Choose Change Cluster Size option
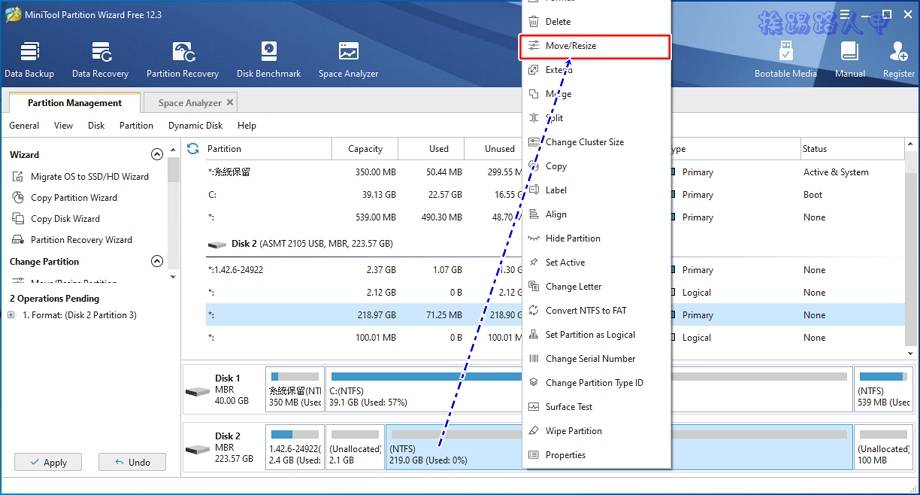 coord(596,142)
